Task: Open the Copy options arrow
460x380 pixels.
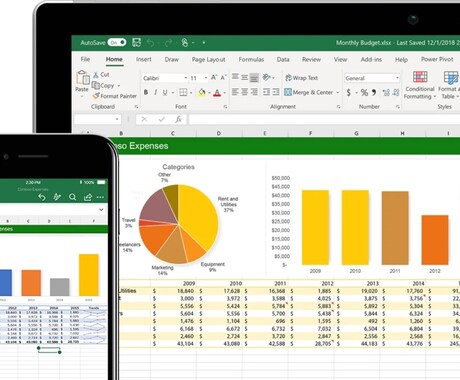Action: pos(118,86)
